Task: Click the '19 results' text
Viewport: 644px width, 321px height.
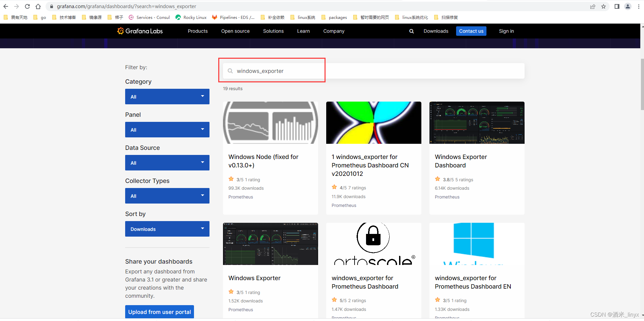Action: click(x=233, y=88)
